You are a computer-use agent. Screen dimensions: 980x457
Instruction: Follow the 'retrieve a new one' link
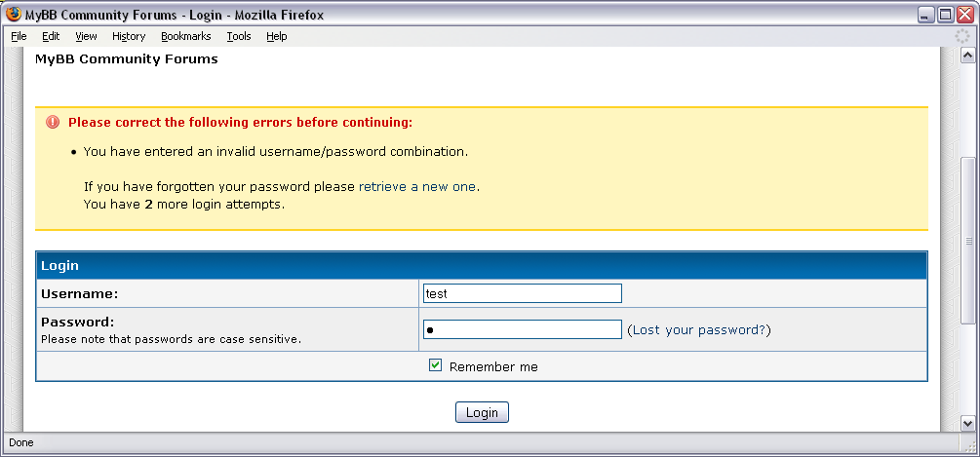pos(417,186)
